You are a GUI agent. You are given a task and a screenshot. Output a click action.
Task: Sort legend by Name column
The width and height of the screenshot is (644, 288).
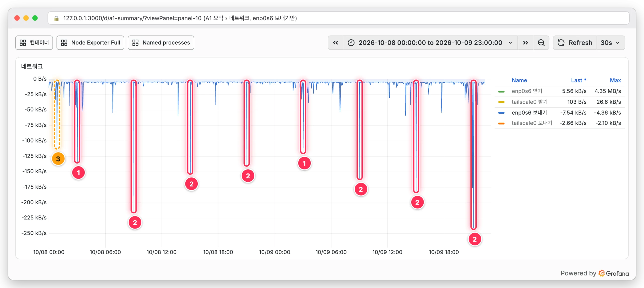pyautogui.click(x=519, y=80)
